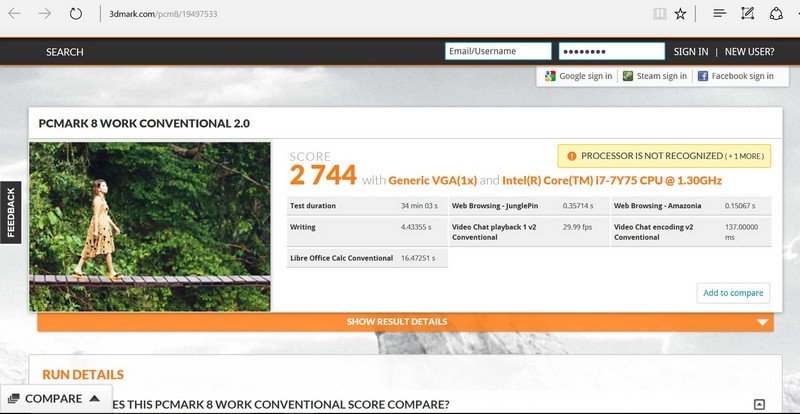Click the browser forward arrow
The height and width of the screenshot is (414, 800).
pos(46,14)
